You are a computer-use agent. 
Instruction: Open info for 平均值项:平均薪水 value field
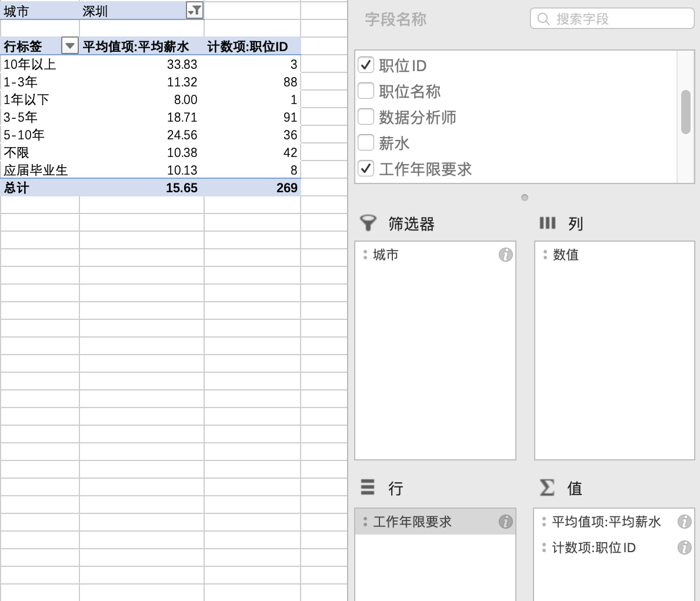click(684, 522)
